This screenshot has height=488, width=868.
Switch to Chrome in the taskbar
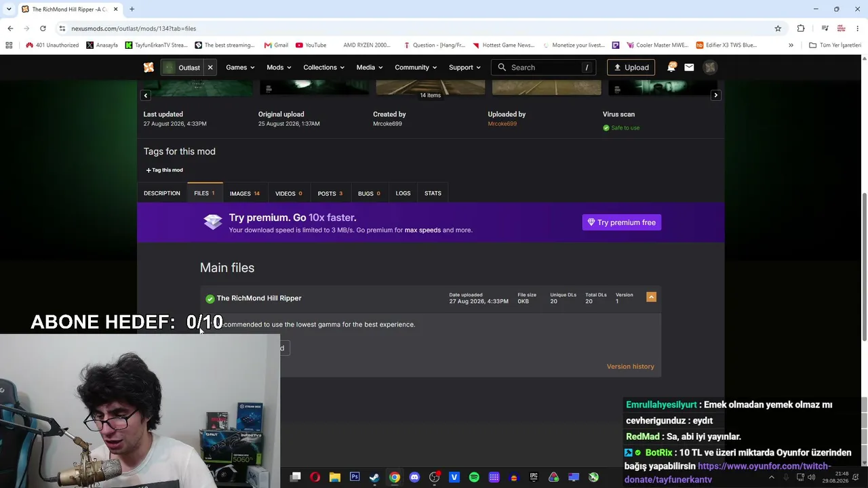click(394, 477)
